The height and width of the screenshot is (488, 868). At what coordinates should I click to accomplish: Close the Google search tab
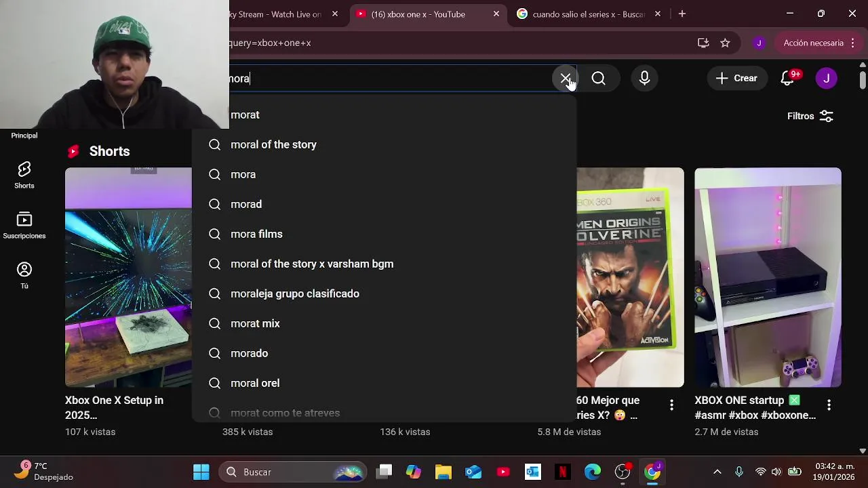tap(658, 14)
